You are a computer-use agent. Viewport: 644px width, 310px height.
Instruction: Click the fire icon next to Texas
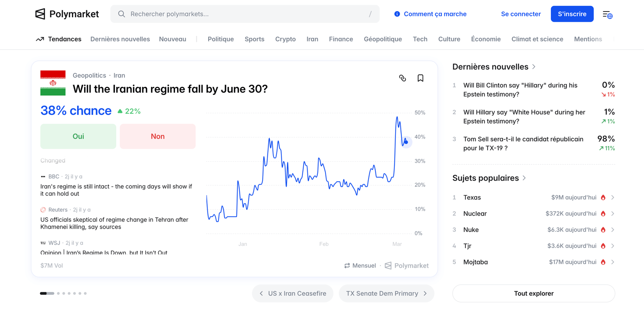click(x=603, y=197)
